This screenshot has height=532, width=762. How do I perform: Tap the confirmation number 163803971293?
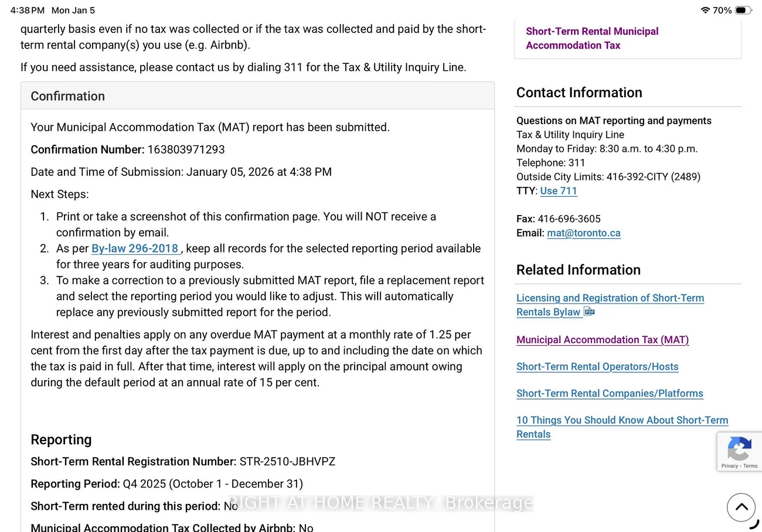186,149
